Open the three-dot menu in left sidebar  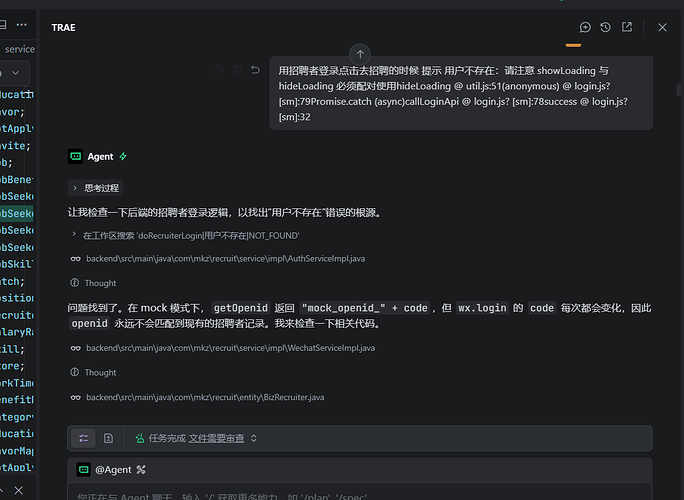tap(21, 25)
